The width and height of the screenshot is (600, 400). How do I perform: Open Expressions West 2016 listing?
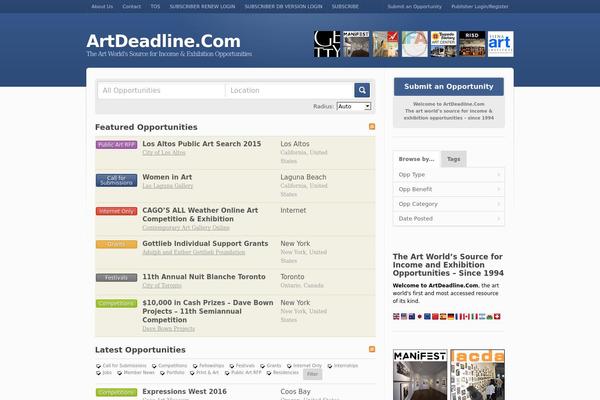(x=184, y=392)
